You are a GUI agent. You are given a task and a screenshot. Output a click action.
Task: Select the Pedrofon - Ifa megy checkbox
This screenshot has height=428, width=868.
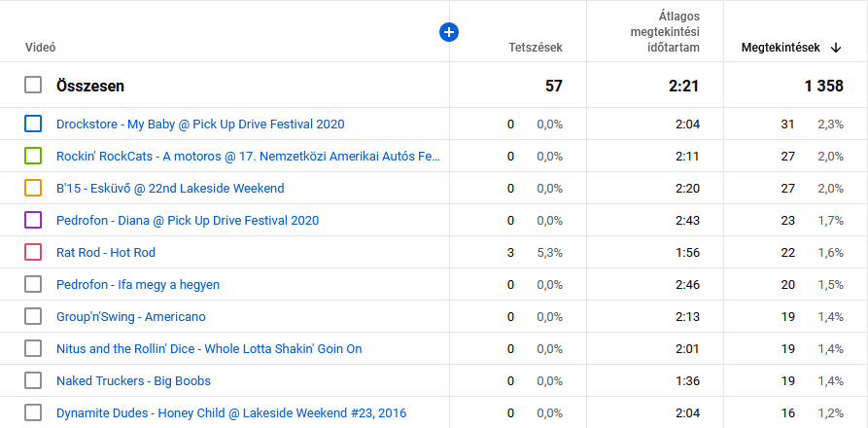[x=33, y=284]
